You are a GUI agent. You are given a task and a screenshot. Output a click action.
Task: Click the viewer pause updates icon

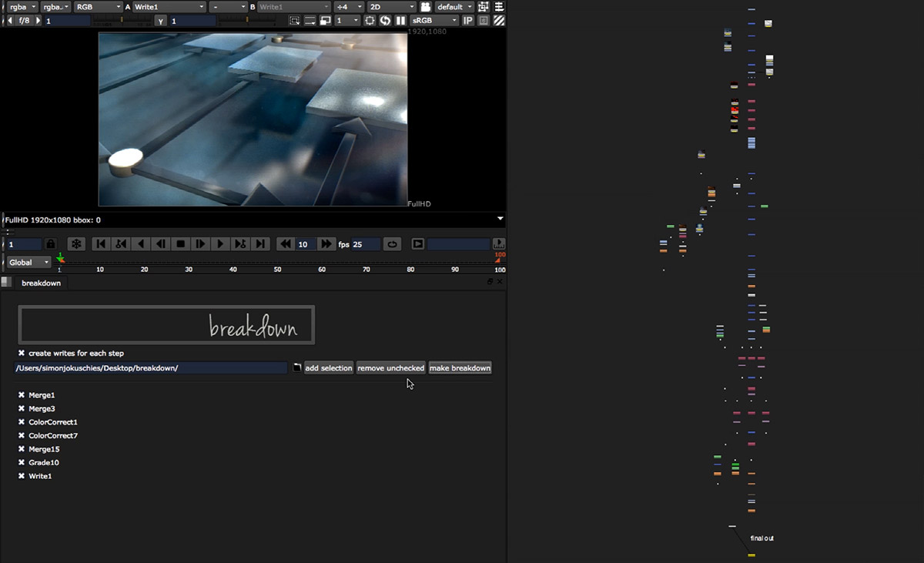pos(400,21)
